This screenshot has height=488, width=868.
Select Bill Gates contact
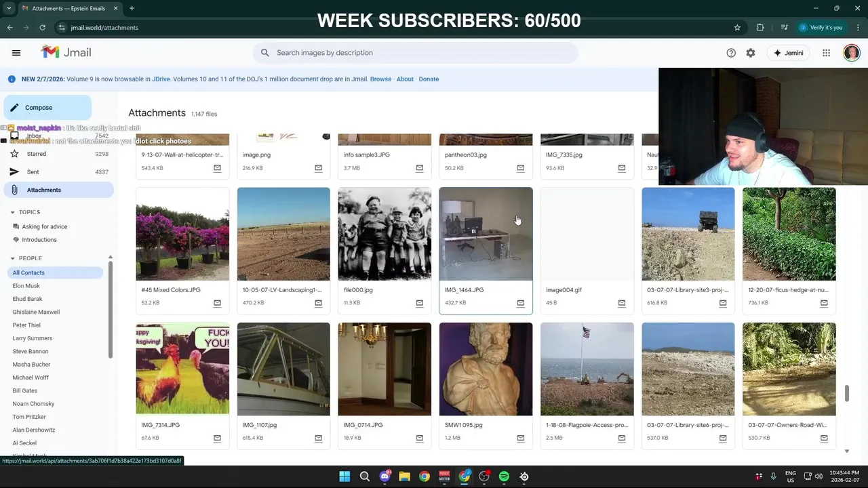click(25, 391)
